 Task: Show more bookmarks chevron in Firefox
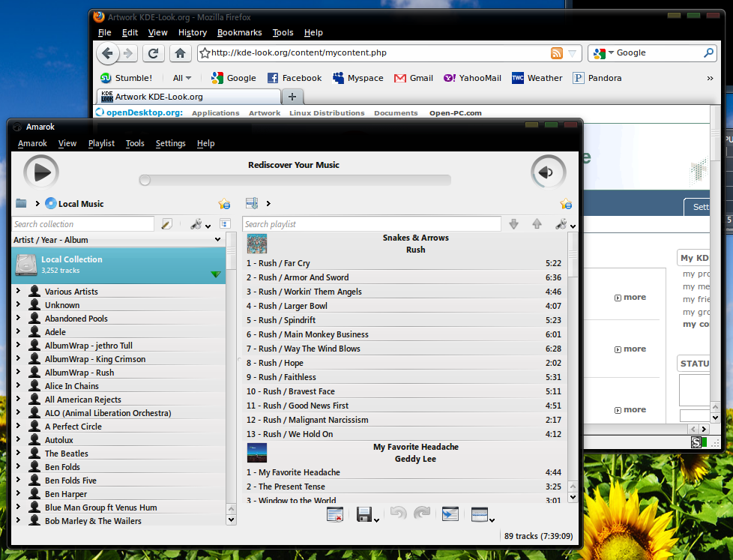[710, 78]
